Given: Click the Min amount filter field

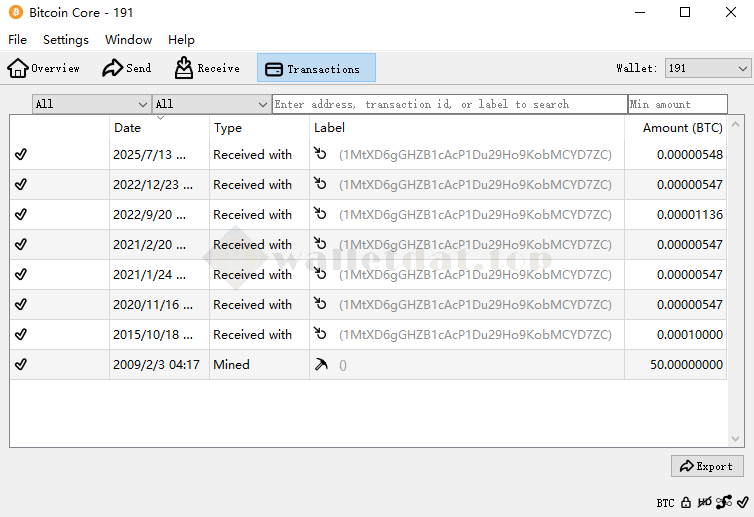Looking at the screenshot, I should [678, 104].
